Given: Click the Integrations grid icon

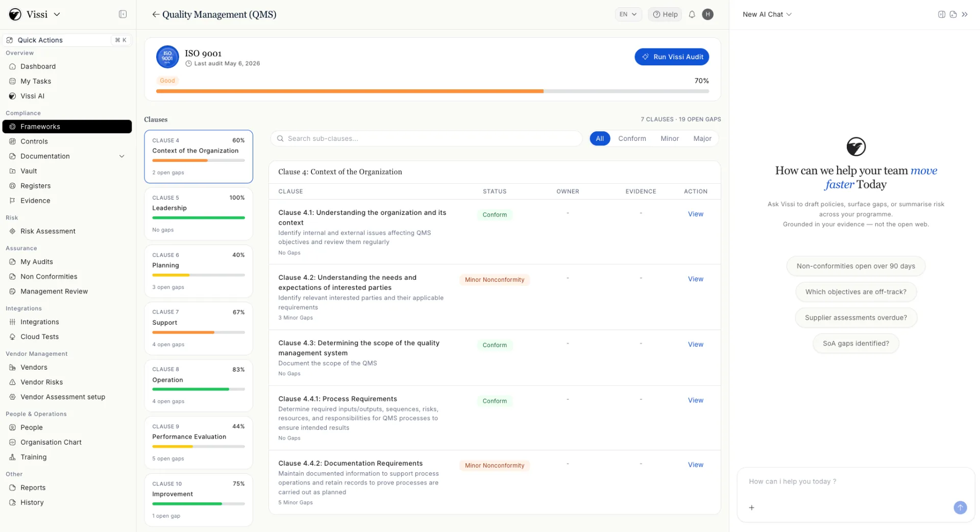Looking at the screenshot, I should coord(12,322).
